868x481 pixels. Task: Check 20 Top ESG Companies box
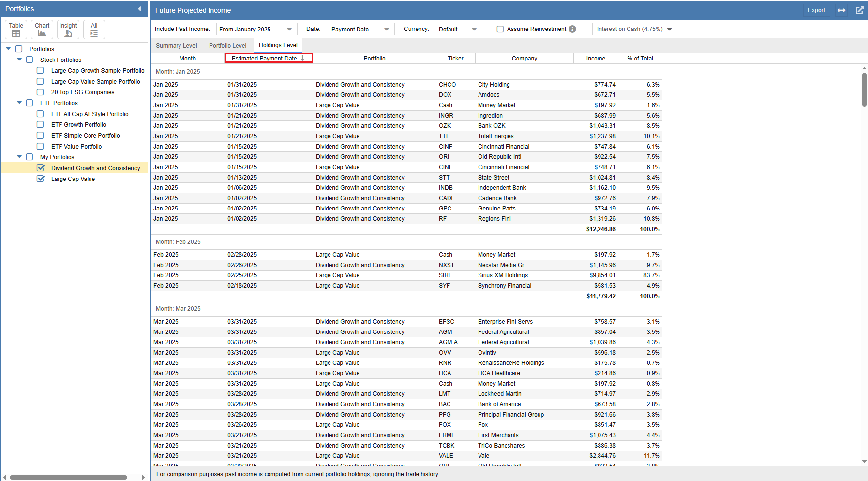tap(40, 92)
